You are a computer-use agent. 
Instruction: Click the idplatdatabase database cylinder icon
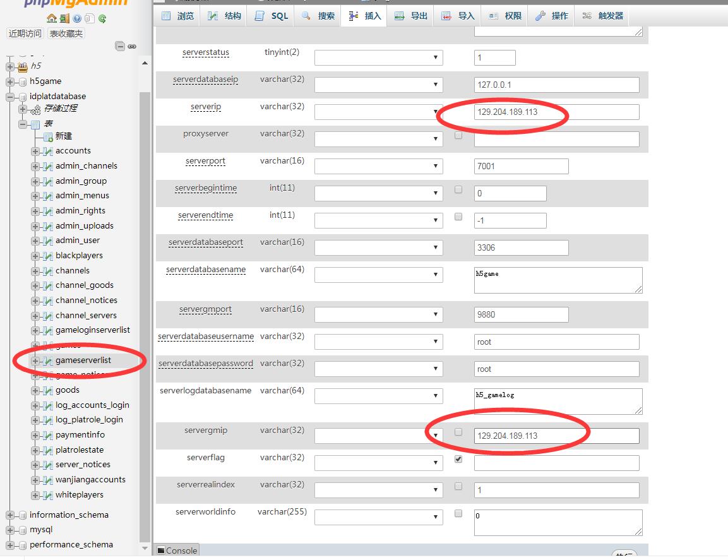click(x=22, y=97)
